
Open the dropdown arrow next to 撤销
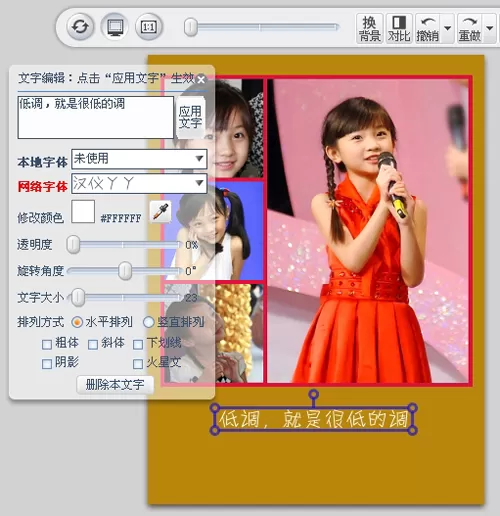(x=448, y=29)
